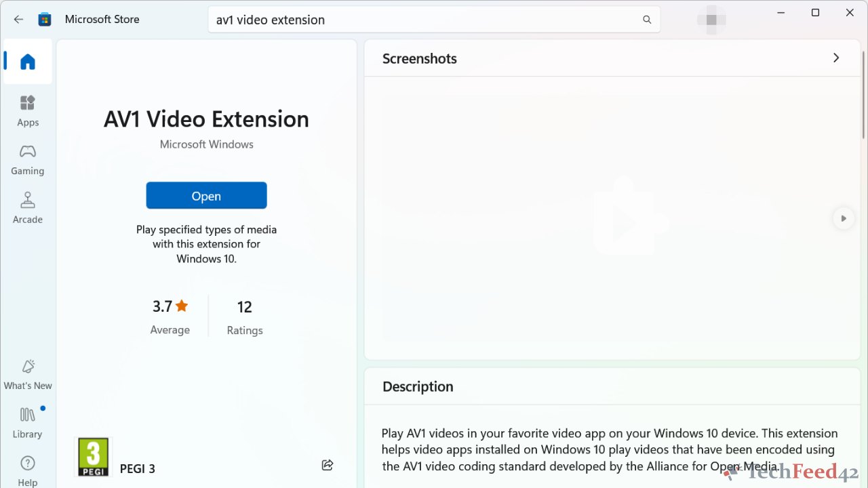This screenshot has height=488, width=868.
Task: Show next screenshot with arrow button
Action: pyautogui.click(x=844, y=218)
